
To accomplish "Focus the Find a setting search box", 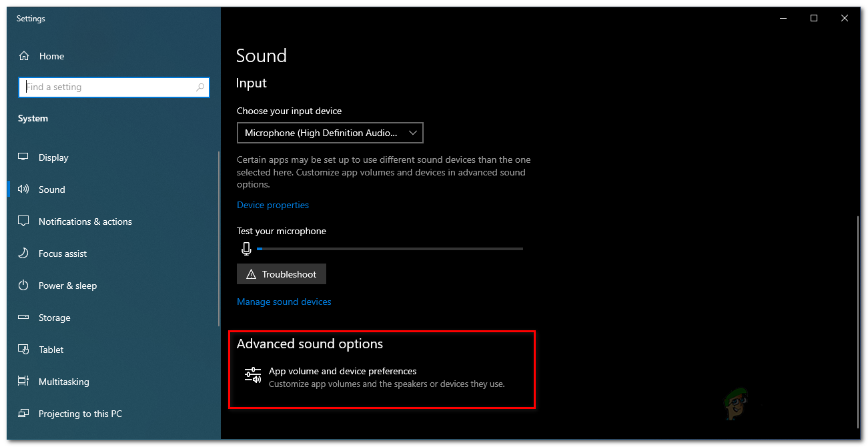I will pos(107,87).
